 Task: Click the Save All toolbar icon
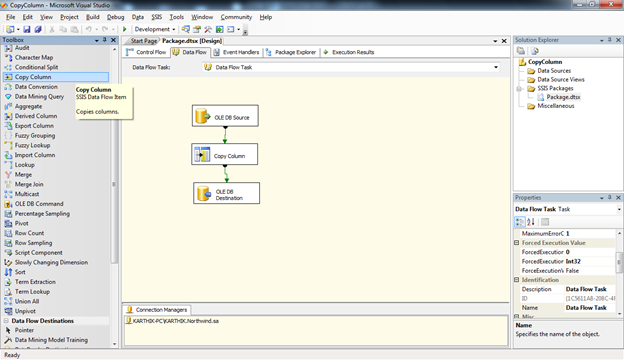point(38,29)
